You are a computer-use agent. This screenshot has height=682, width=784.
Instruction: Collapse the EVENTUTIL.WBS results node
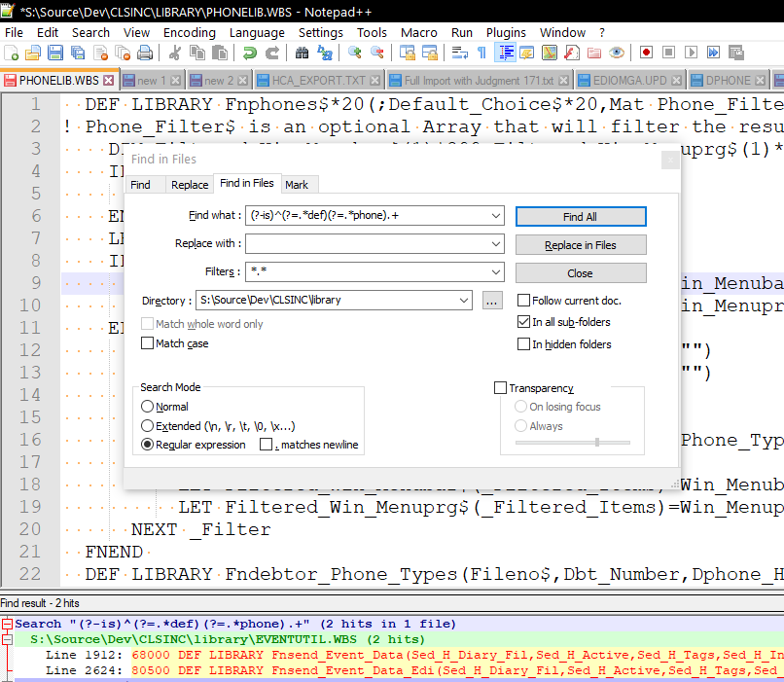7,639
